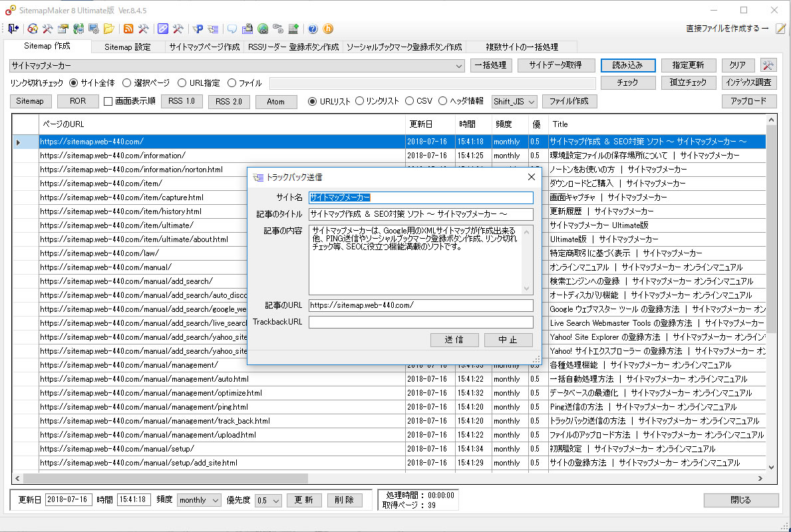Select ファイル radio button
This screenshot has width=791, height=532.
click(x=232, y=82)
